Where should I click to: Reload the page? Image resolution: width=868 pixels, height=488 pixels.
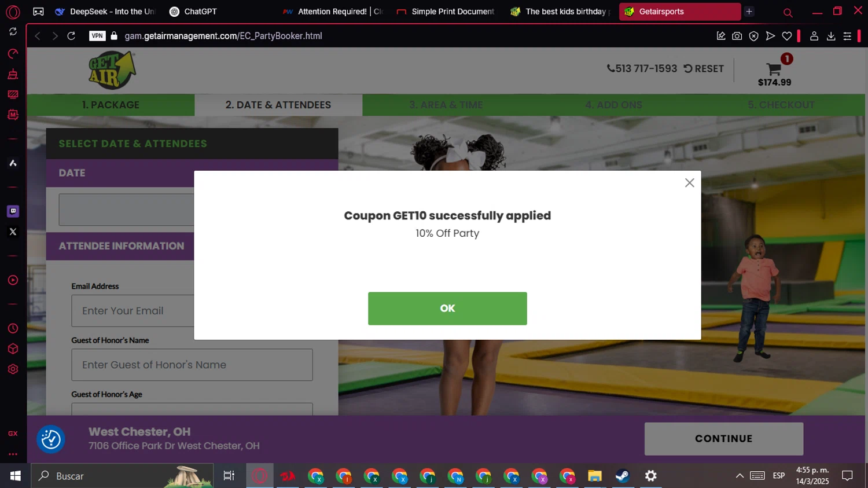(71, 36)
